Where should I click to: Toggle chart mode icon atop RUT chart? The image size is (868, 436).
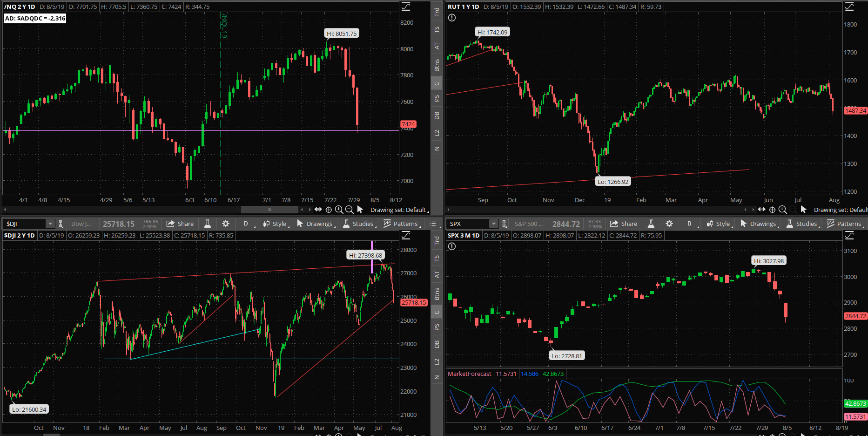pos(849,7)
